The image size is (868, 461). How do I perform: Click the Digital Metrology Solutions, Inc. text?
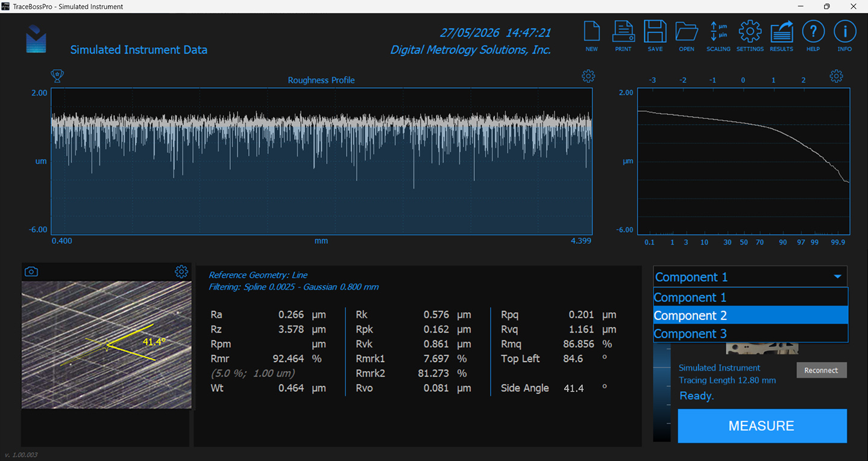coord(470,50)
